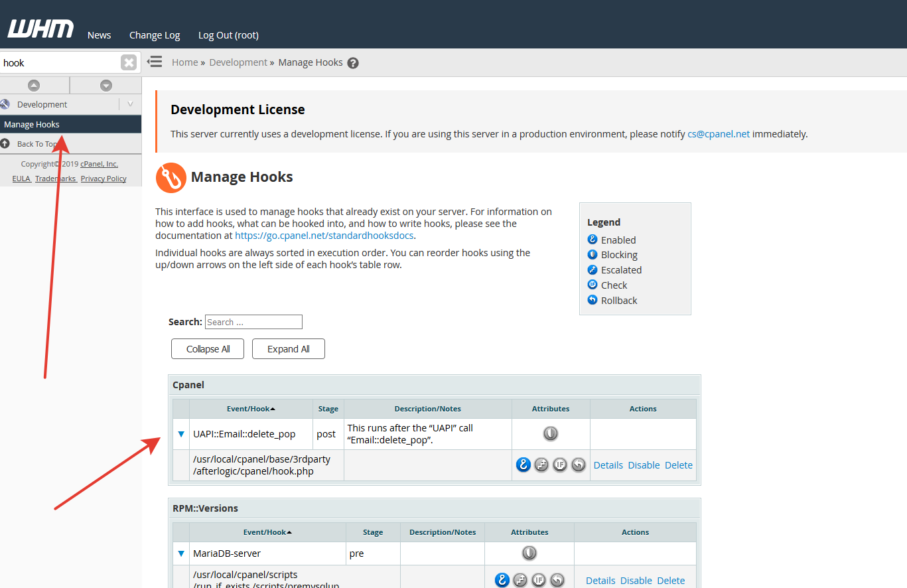Click the Manage Hooks orange hook icon
This screenshot has height=588, width=907.
pos(171,177)
